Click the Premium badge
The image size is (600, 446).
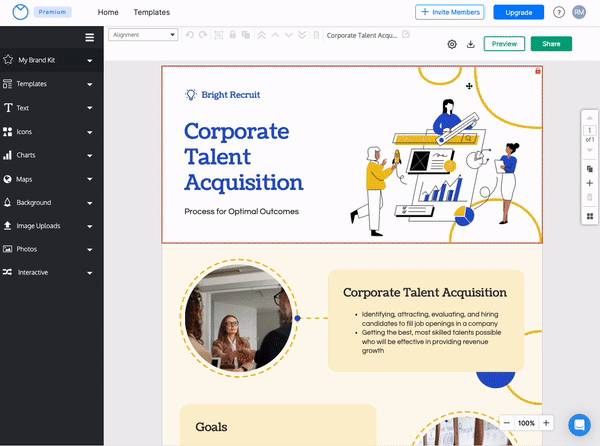click(52, 12)
